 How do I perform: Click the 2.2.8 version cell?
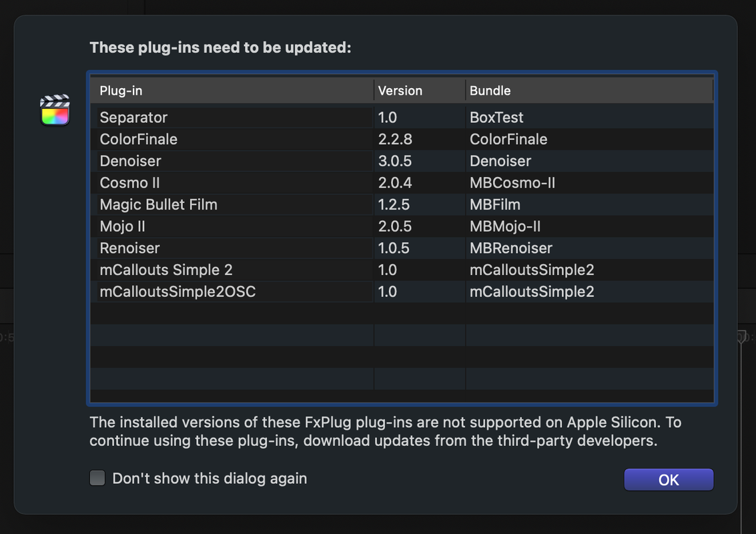click(x=395, y=139)
